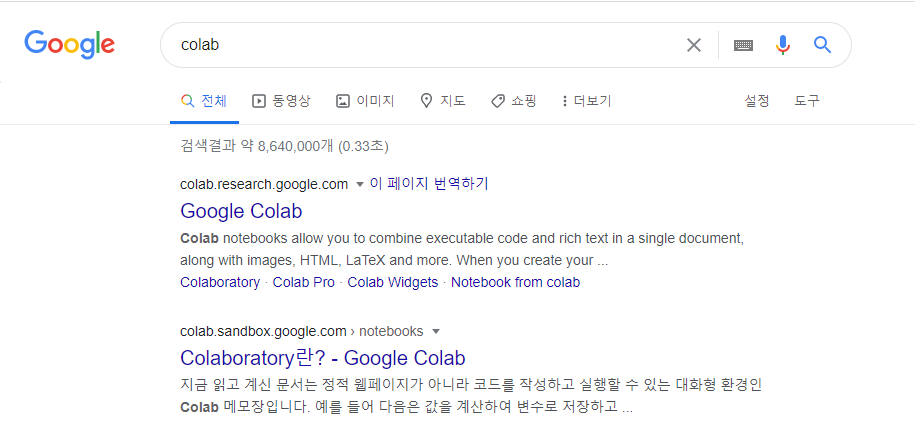Open the 더보기 more menu
This screenshot has width=915, height=436.
point(586,101)
